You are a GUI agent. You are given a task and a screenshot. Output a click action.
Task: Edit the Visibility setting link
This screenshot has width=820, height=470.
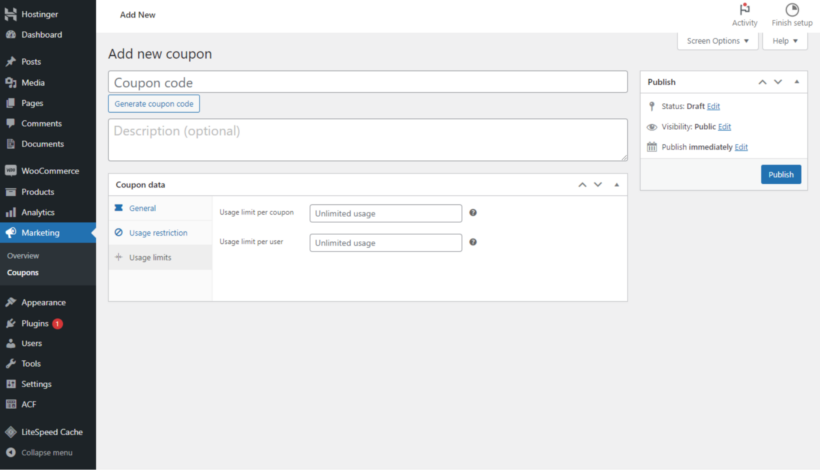pos(724,127)
